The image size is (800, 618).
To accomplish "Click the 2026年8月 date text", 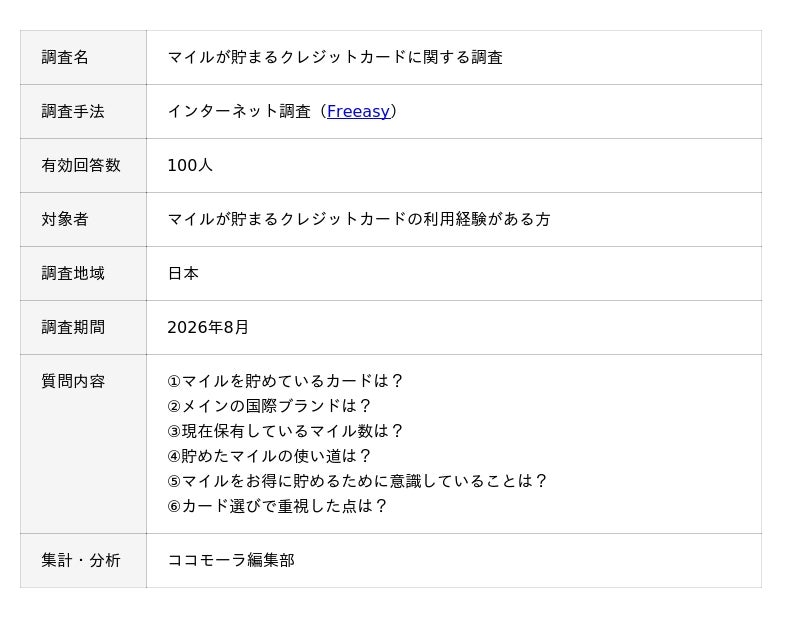I will (x=208, y=328).
